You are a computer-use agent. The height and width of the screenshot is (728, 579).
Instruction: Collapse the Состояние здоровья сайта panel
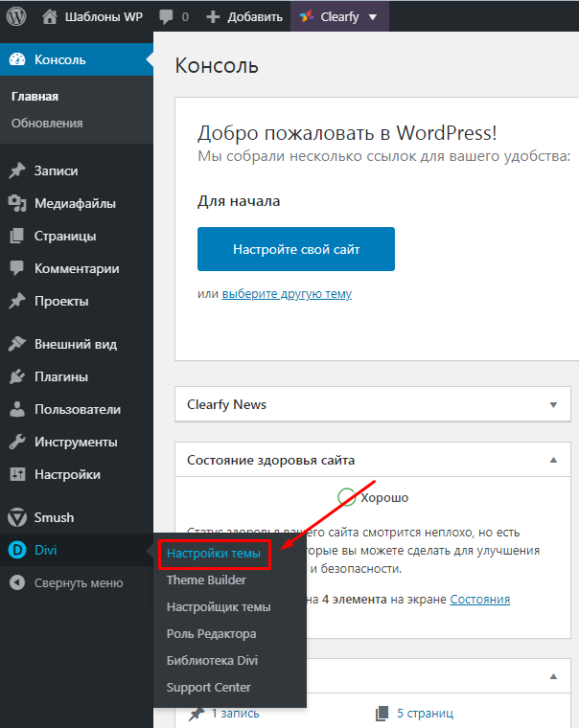(x=553, y=461)
